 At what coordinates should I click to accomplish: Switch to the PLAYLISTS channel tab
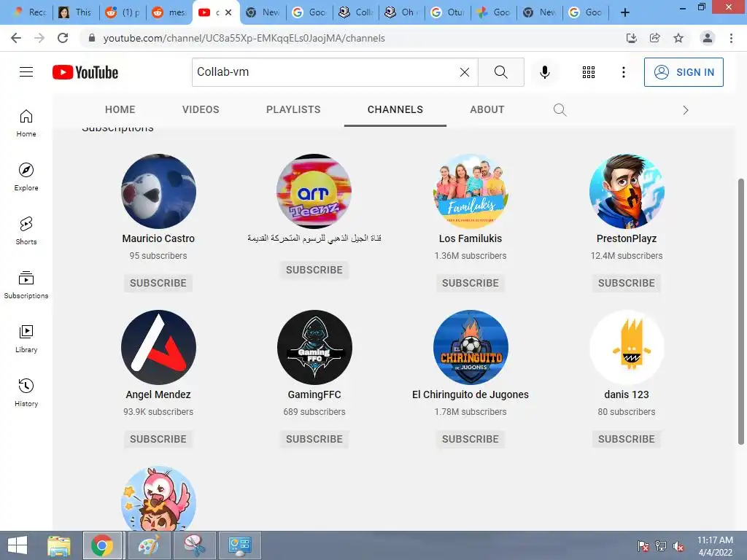(x=293, y=109)
